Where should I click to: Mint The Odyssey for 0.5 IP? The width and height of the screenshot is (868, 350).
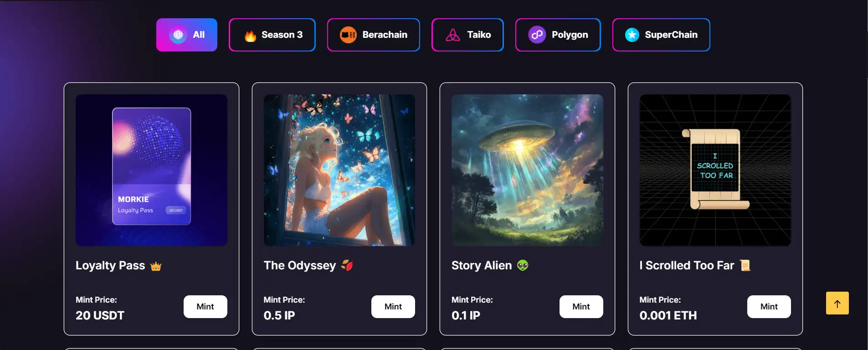(x=393, y=307)
